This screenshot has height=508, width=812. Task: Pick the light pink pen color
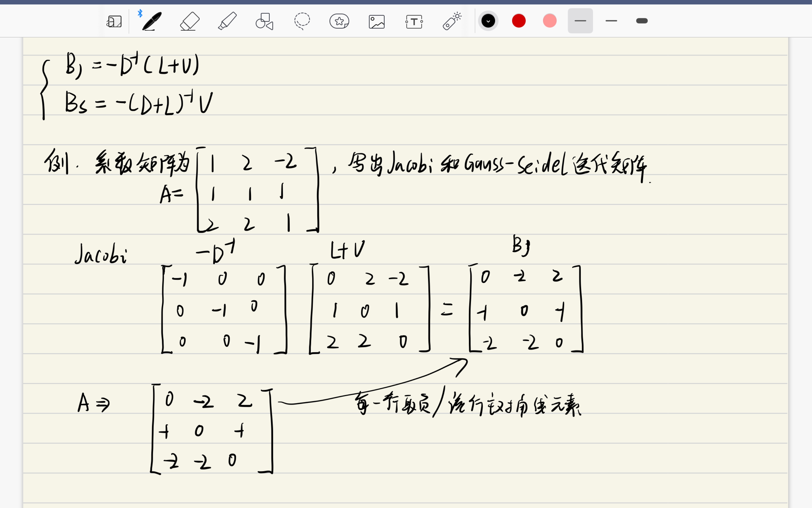pyautogui.click(x=550, y=21)
